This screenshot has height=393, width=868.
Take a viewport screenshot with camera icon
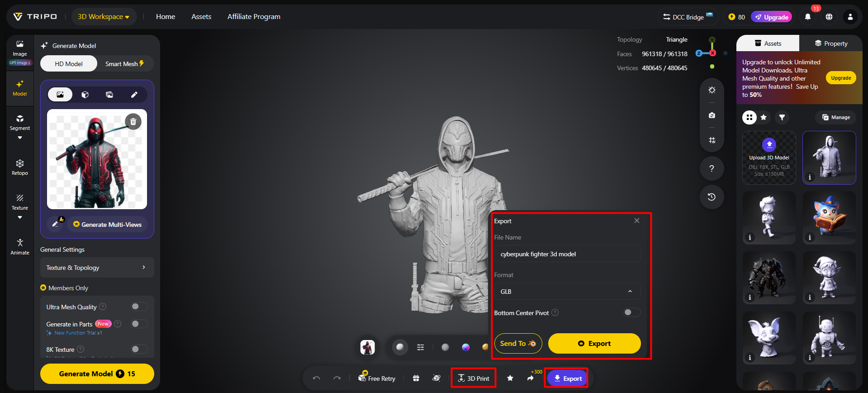pyautogui.click(x=712, y=115)
